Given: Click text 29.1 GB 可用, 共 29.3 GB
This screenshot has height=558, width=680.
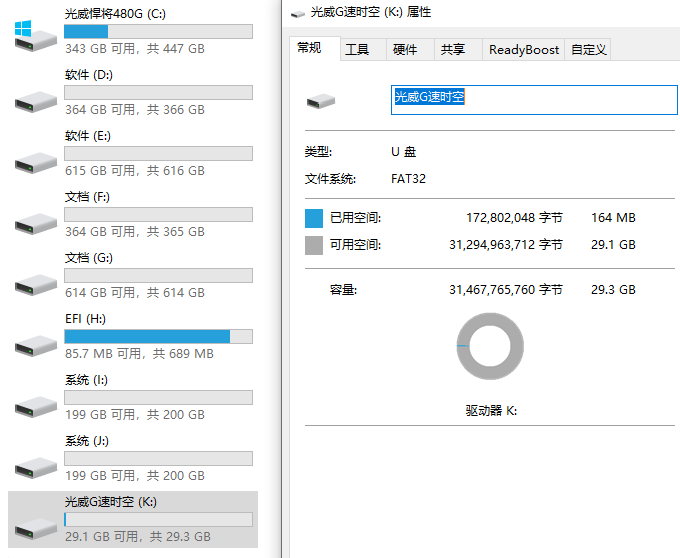Looking at the screenshot, I should pyautogui.click(x=138, y=537).
